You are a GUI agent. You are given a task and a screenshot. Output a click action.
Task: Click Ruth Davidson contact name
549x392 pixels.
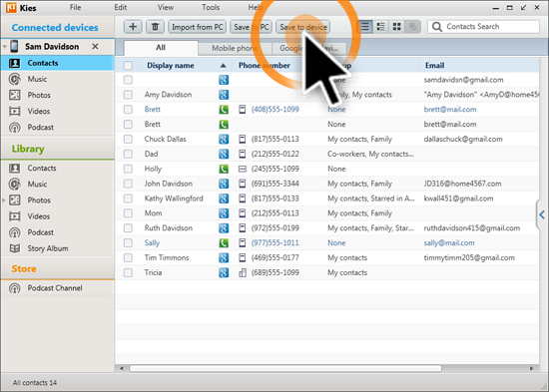pyautogui.click(x=169, y=228)
